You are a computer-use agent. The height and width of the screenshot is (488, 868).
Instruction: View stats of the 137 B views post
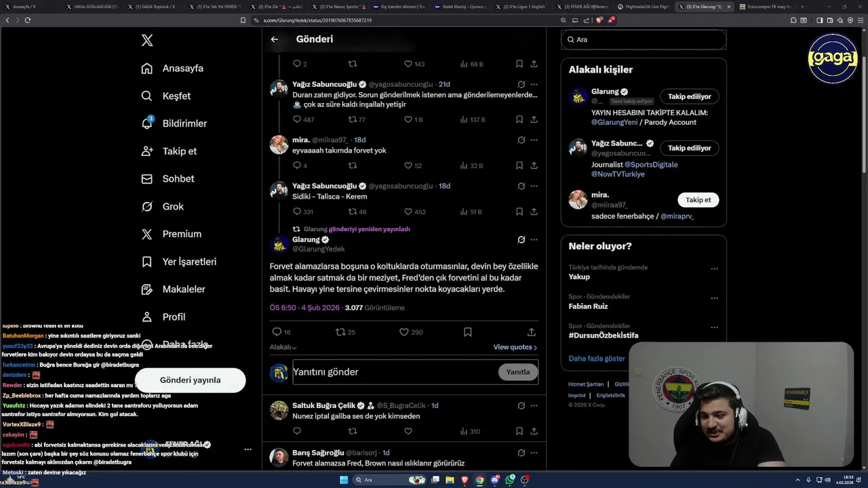point(473,119)
